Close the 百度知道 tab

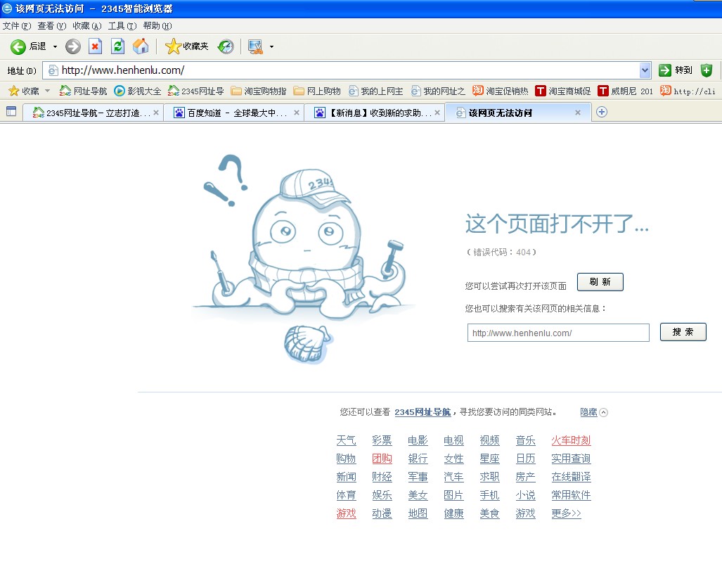point(296,113)
